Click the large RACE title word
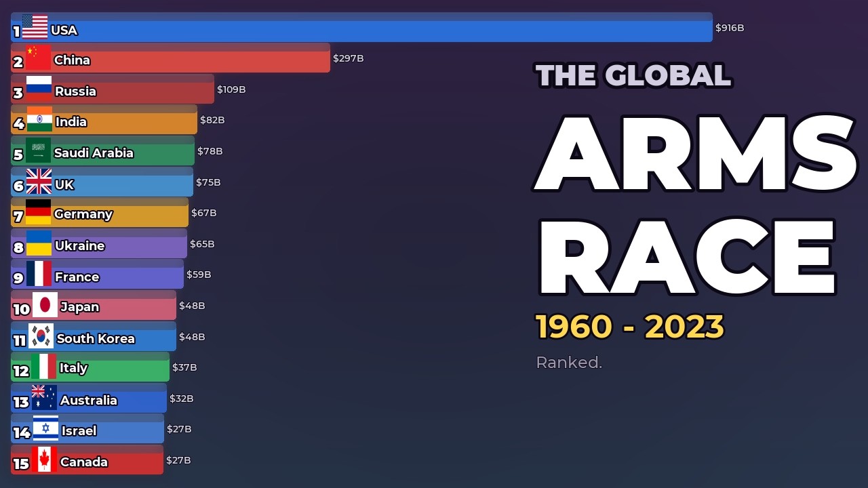This screenshot has height=488, width=868. point(686,256)
